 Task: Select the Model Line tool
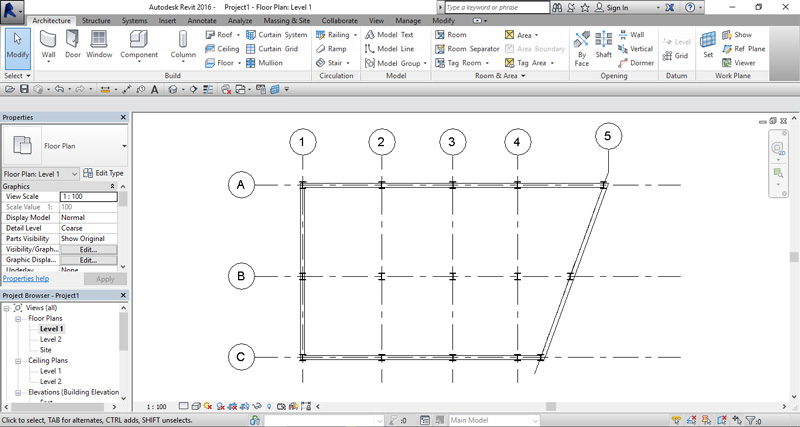(x=389, y=49)
